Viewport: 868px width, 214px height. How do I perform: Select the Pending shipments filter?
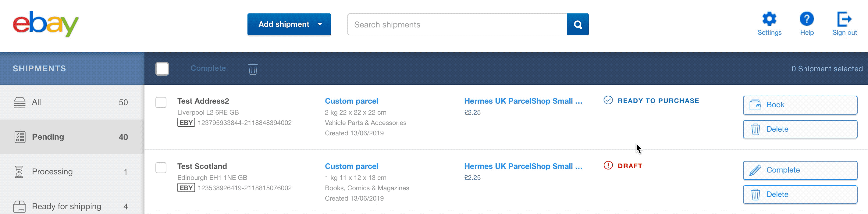[x=72, y=137]
